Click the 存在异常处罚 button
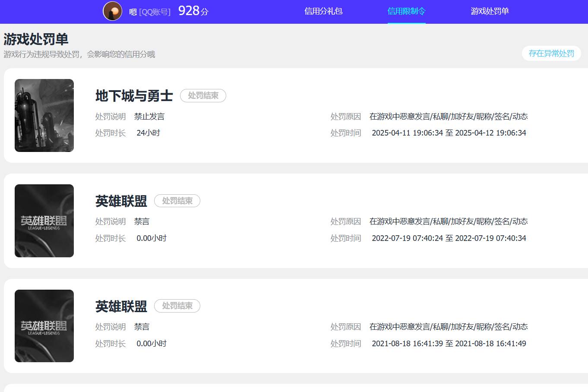The width and height of the screenshot is (588, 392). coord(551,54)
